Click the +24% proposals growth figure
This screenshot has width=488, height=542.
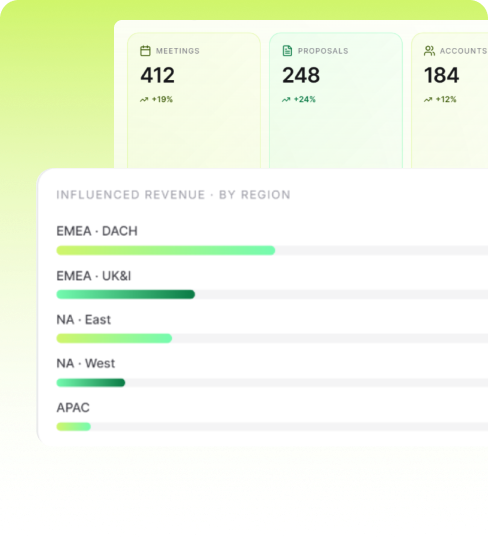304,100
